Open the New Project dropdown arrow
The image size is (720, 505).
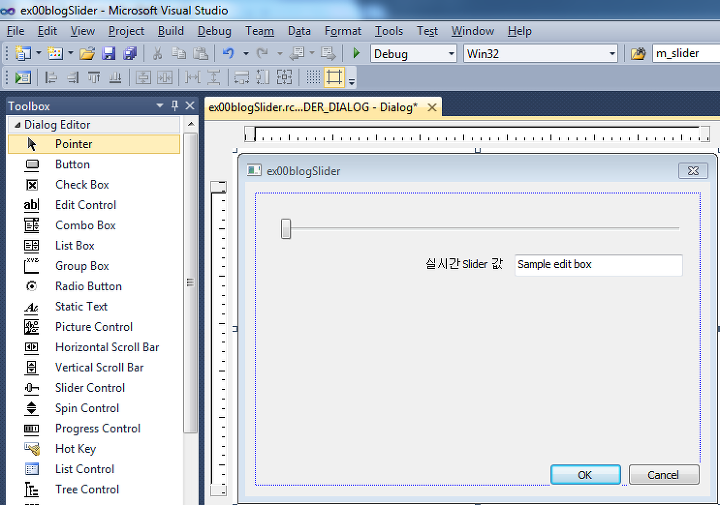pos(39,53)
